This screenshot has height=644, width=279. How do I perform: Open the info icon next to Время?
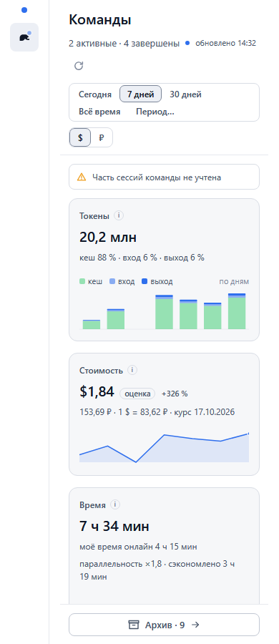(x=115, y=504)
